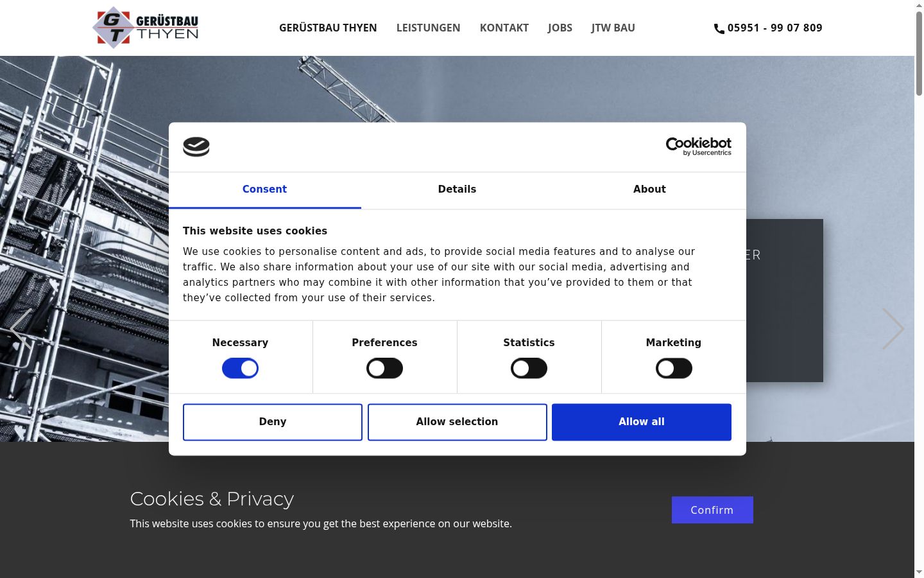Open the Leistungen menu item
Screen dimensions: 924x578
tap(428, 28)
